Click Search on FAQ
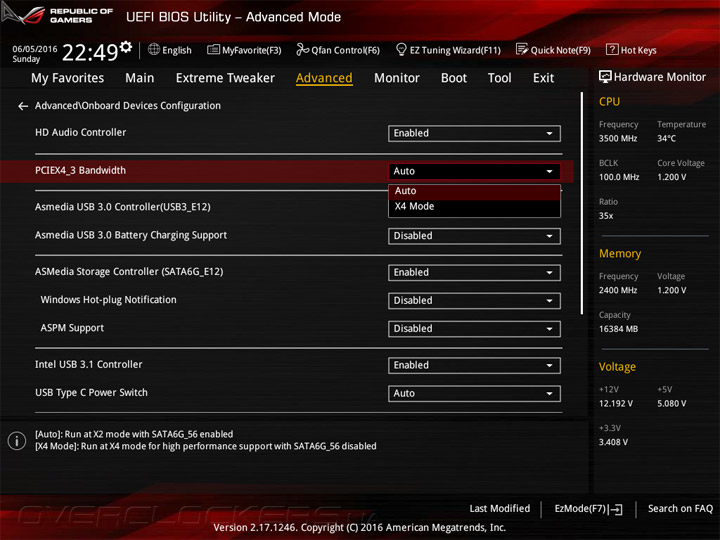Image resolution: width=720 pixels, height=540 pixels. click(681, 509)
